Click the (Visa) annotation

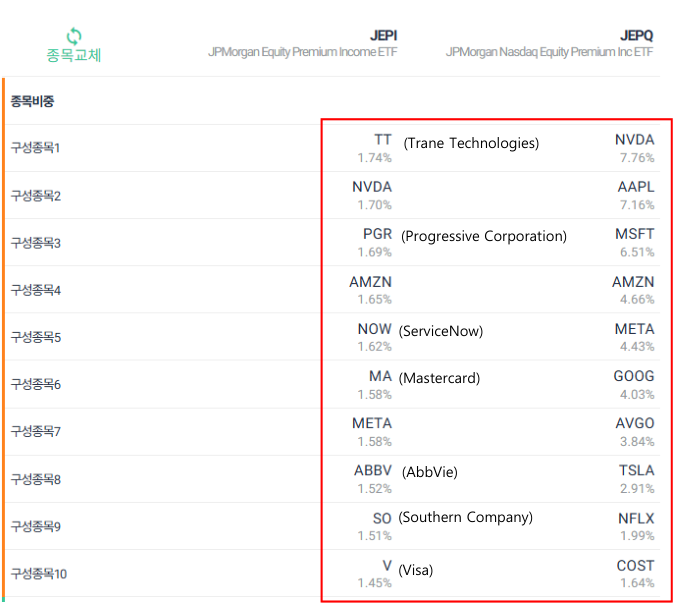(416, 570)
